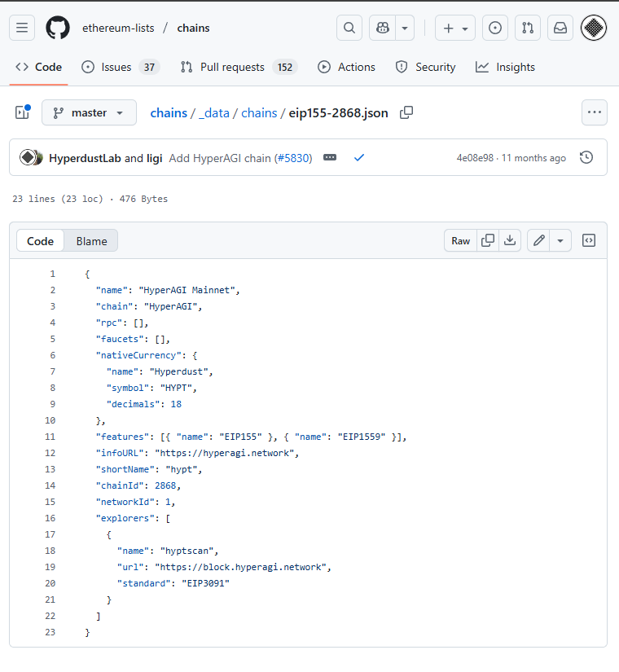The height and width of the screenshot is (672, 619).
Task: Expand the file tree side panel
Action: point(23,112)
